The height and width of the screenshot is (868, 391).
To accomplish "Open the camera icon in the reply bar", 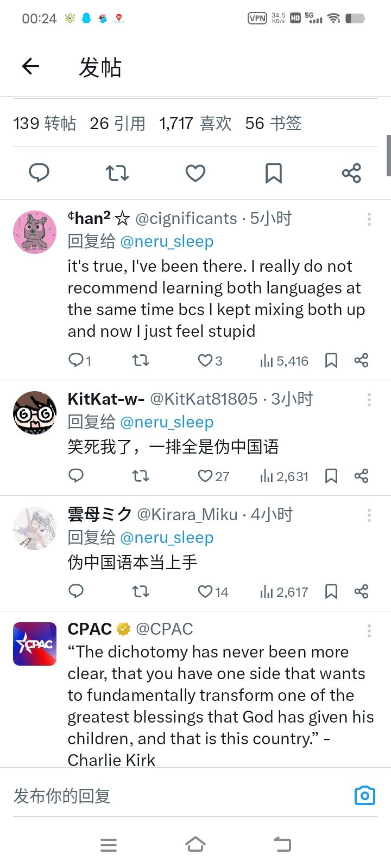I will [364, 795].
